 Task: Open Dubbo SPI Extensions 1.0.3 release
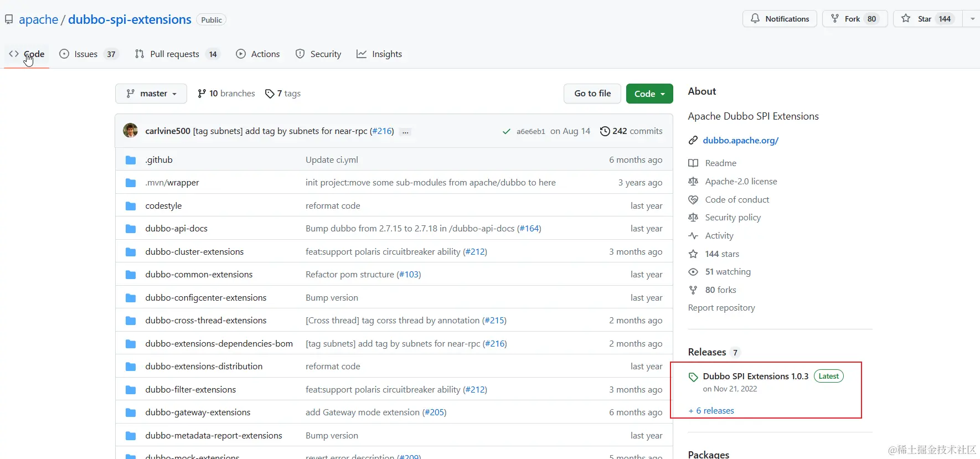tap(756, 377)
